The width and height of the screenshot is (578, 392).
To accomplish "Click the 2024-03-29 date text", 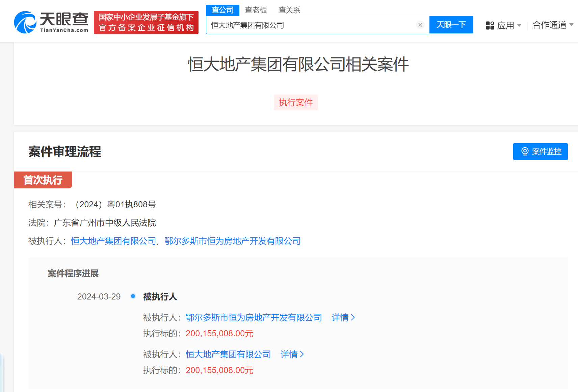I will [x=99, y=297].
